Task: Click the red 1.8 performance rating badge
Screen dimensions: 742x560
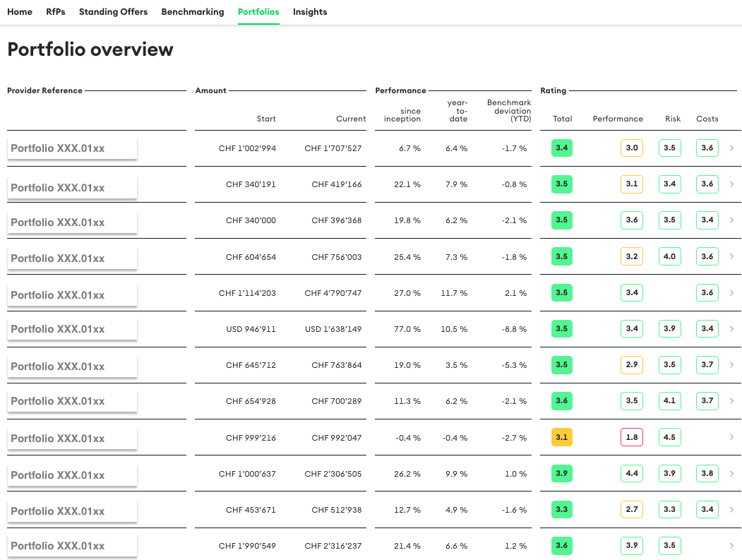Action: tap(632, 438)
